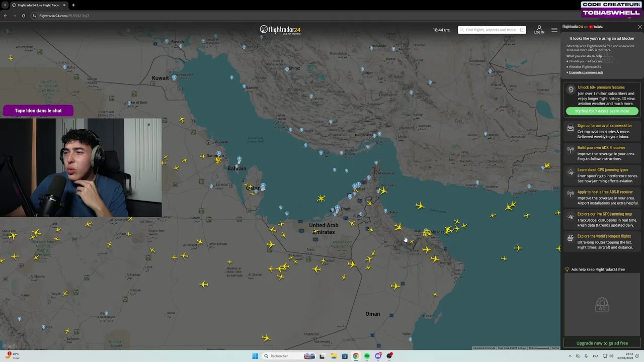Click the Flightradar24 logo
Screen dimensions: 644x362
coord(280,30)
